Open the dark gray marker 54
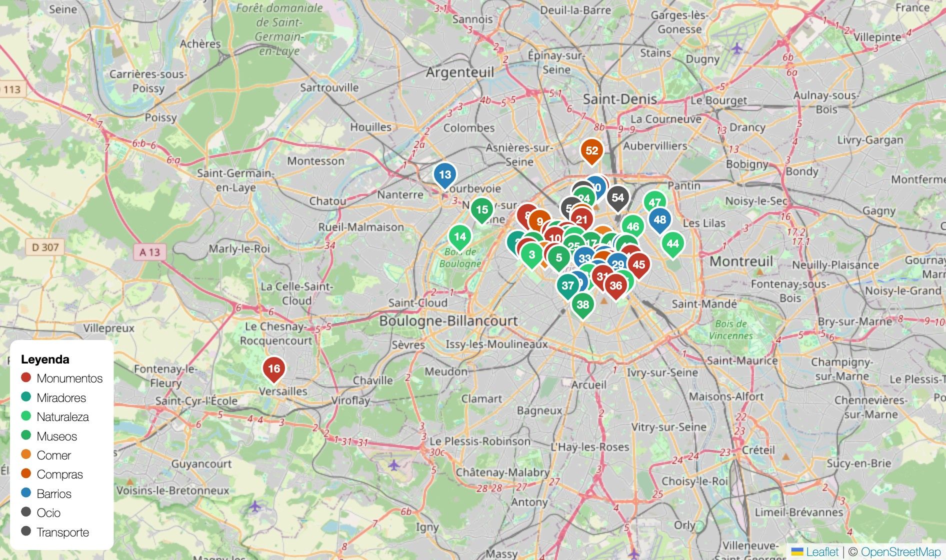The width and height of the screenshot is (946, 560). click(x=617, y=198)
